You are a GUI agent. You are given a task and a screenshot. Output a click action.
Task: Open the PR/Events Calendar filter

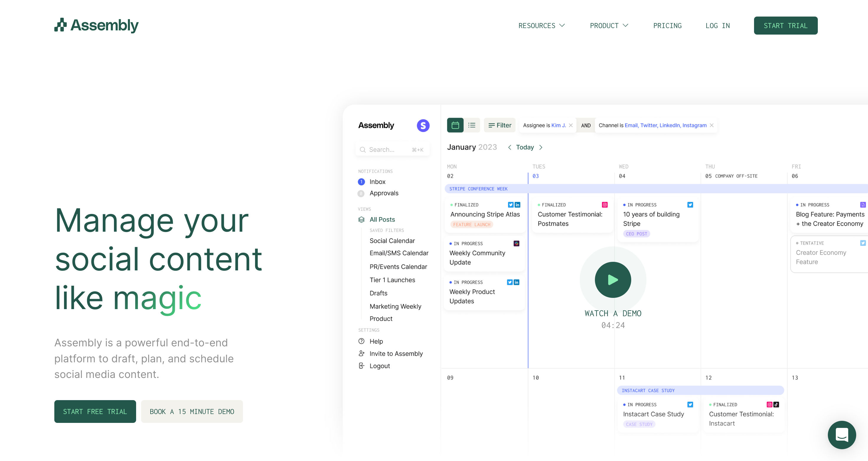tap(398, 267)
